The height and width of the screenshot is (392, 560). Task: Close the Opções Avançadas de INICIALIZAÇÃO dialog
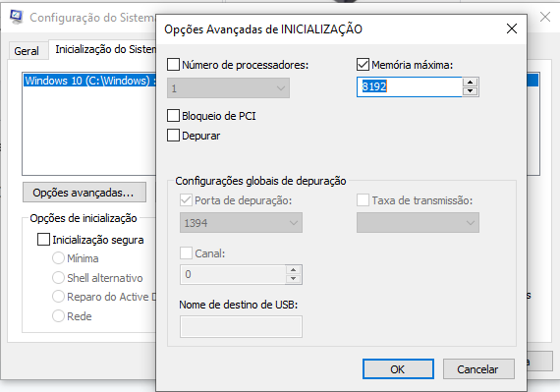point(512,28)
